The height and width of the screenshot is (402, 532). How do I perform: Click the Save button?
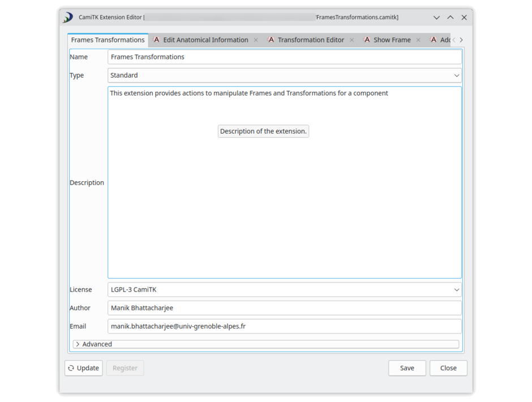pos(407,368)
